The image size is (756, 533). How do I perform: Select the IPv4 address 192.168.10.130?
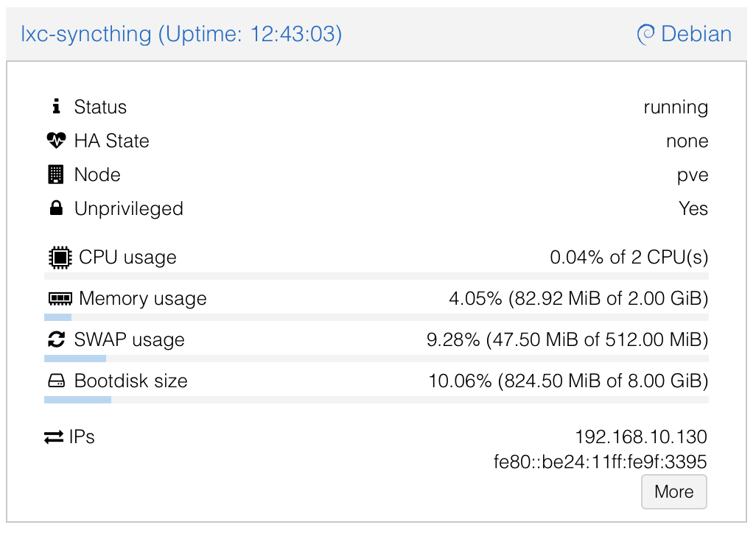[x=641, y=436]
